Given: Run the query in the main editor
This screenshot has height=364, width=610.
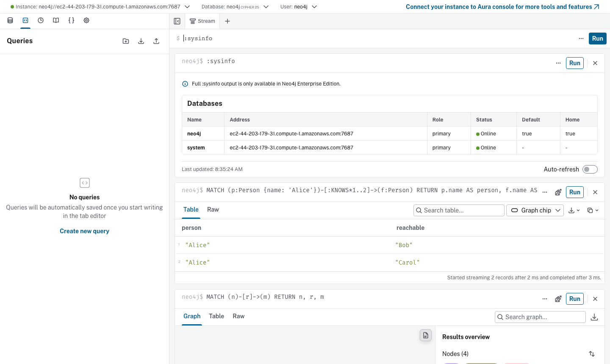Looking at the screenshot, I should click(x=598, y=39).
